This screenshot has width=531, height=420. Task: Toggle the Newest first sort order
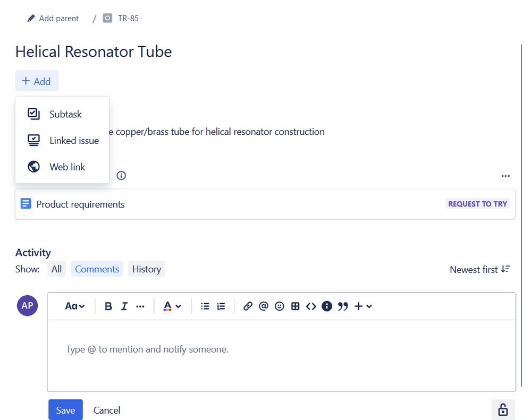tap(479, 270)
